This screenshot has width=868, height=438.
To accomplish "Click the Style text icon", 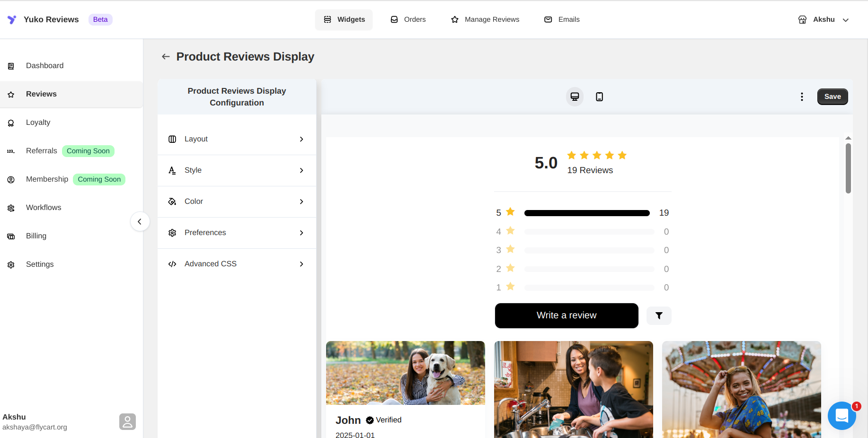I will pos(172,170).
